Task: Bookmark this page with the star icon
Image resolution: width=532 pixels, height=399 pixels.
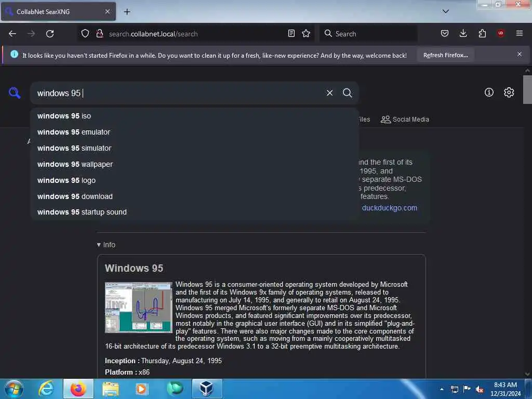Action: point(306,34)
